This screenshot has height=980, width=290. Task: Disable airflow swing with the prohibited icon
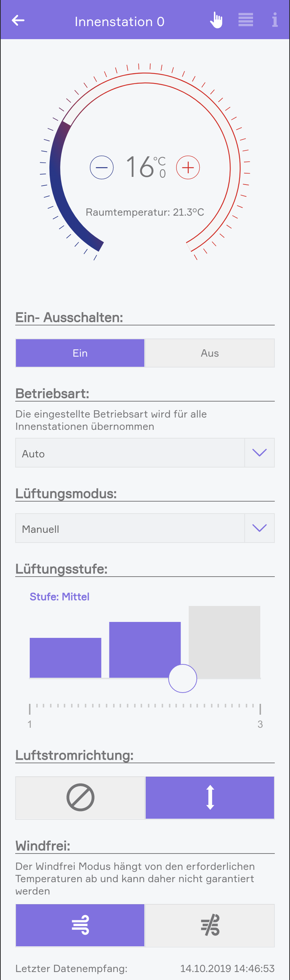click(80, 797)
